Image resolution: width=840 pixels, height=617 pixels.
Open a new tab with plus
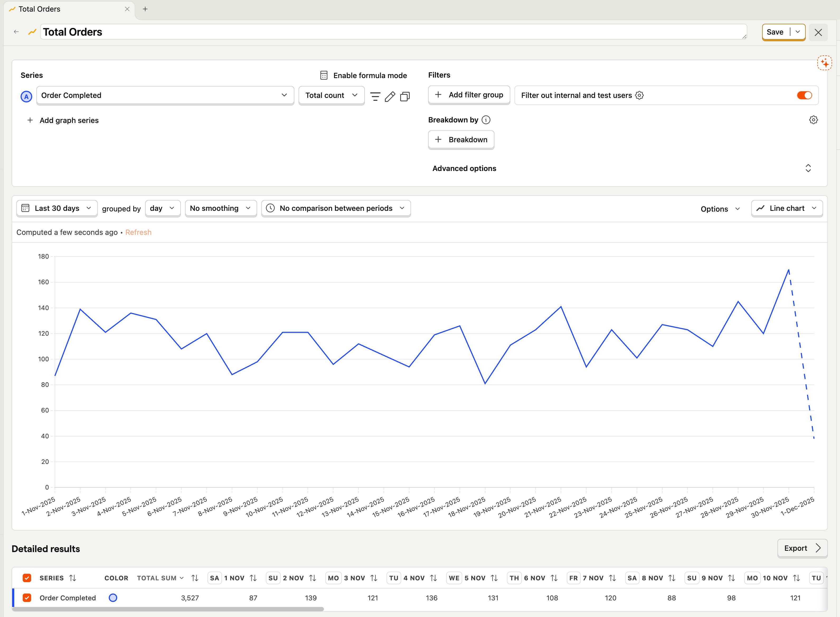pyautogui.click(x=145, y=9)
